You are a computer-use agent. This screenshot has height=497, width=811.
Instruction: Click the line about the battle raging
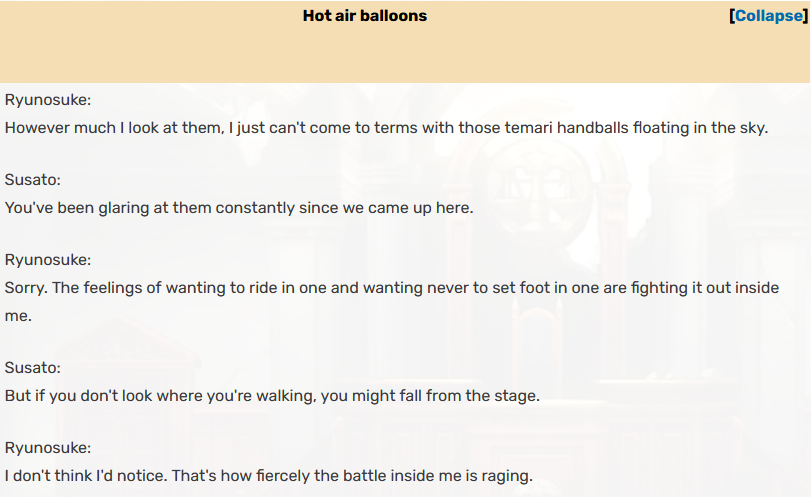click(x=268, y=476)
